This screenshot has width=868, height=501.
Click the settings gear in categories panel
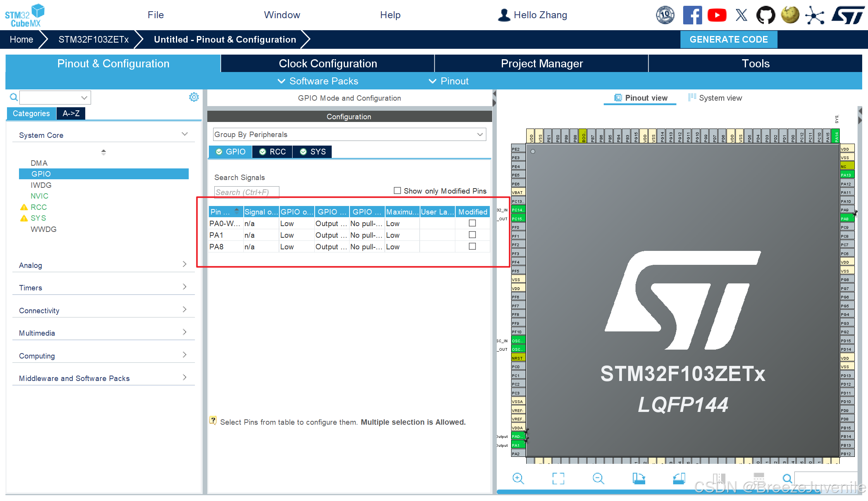[194, 97]
